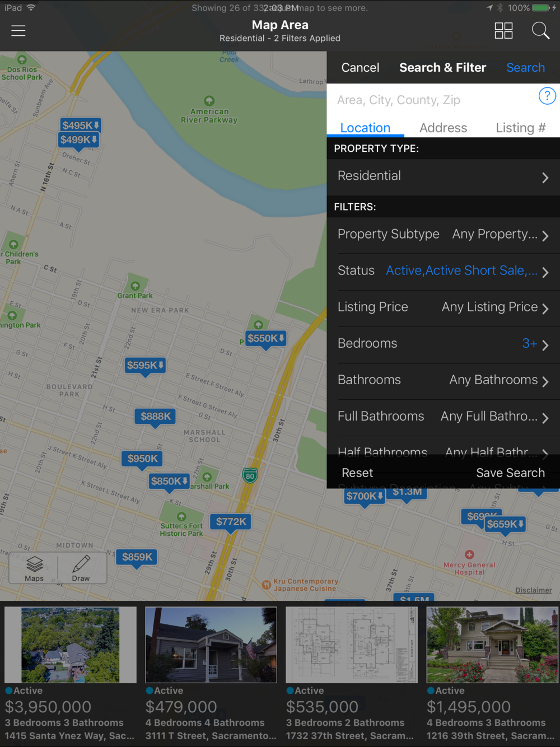
Task: Expand the Full Bathrooms filter
Action: (x=443, y=417)
